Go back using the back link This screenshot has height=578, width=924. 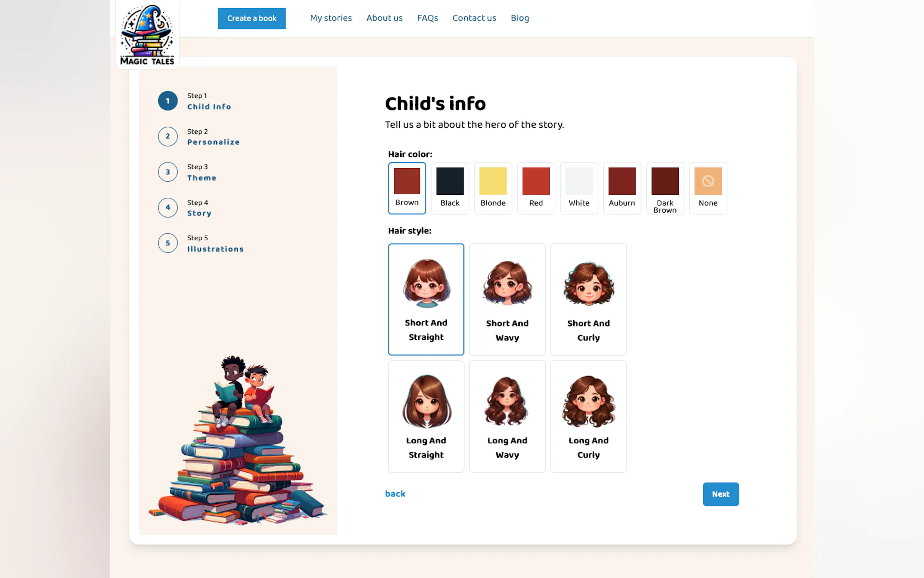[x=395, y=494]
